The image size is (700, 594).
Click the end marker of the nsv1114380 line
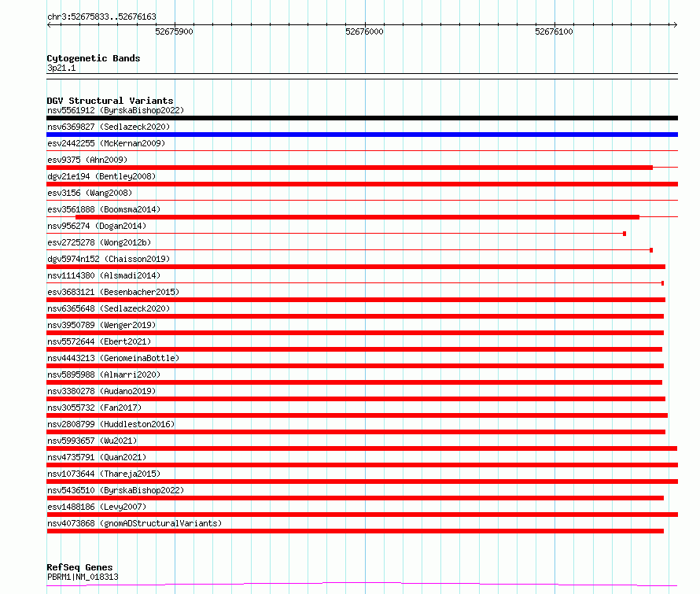662,283
